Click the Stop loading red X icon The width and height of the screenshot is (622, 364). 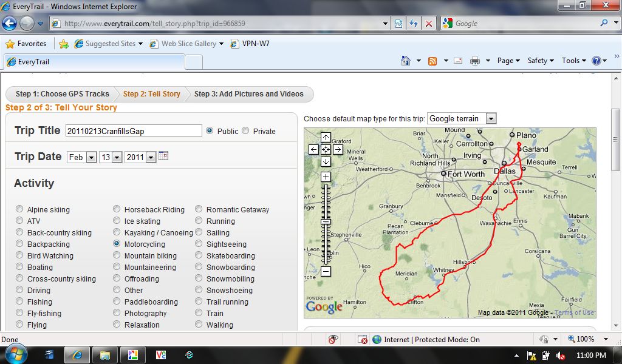(x=428, y=24)
